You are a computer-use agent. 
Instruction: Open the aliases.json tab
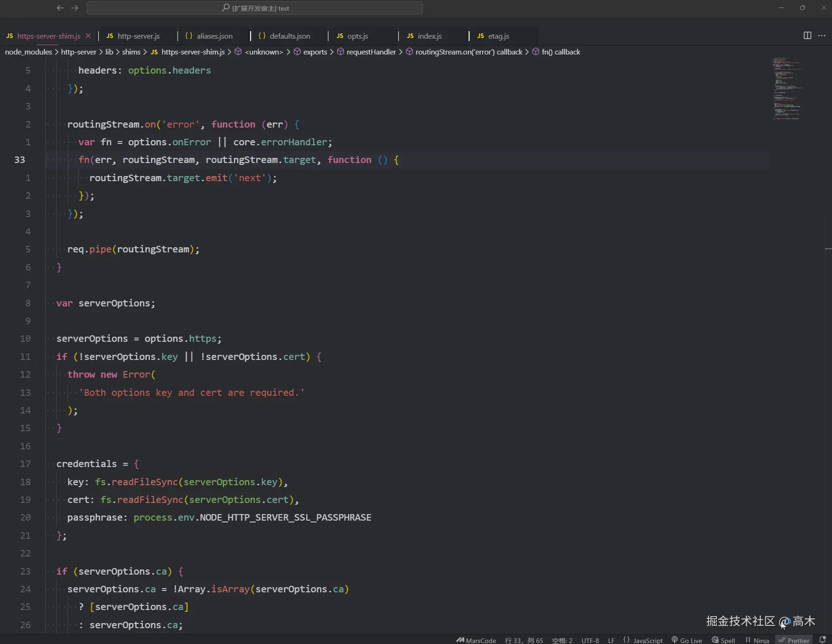(x=214, y=36)
